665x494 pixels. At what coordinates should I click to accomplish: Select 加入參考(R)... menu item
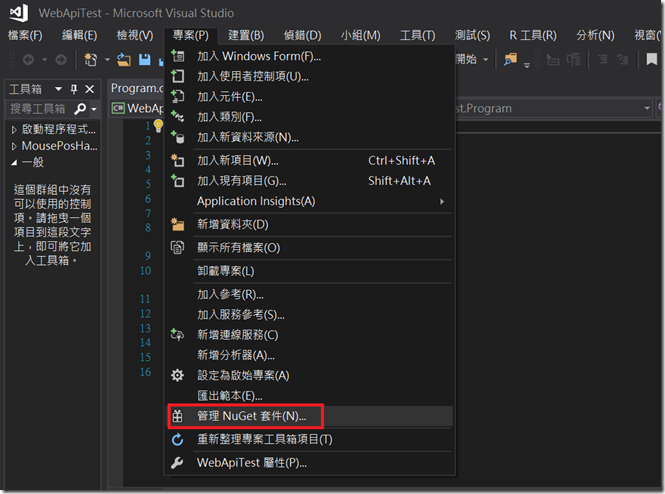[310, 294]
